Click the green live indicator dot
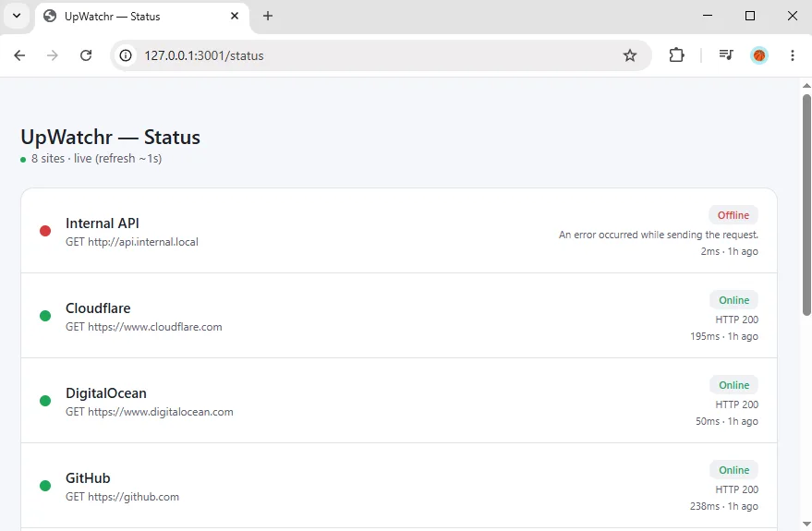Screen dimensions: 812x531 coord(23,160)
